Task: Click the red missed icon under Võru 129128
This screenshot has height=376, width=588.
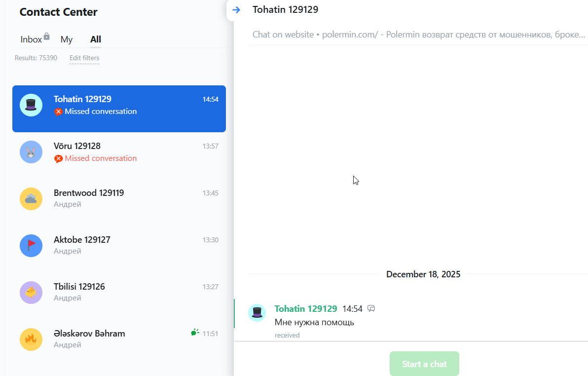Action: tap(58, 159)
